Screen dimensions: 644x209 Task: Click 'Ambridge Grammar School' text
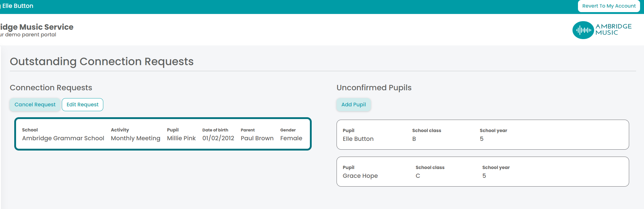pyautogui.click(x=63, y=138)
